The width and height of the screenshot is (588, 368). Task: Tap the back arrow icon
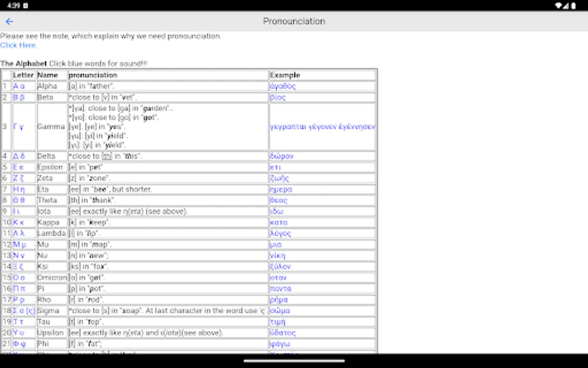coord(9,22)
